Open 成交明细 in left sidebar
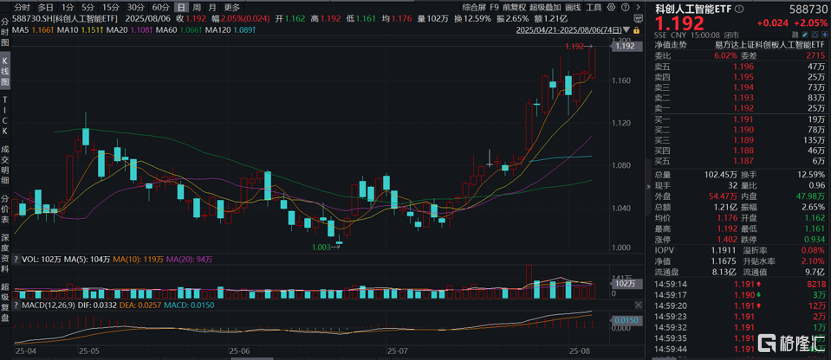This screenshot has width=832, height=360. 5,165
